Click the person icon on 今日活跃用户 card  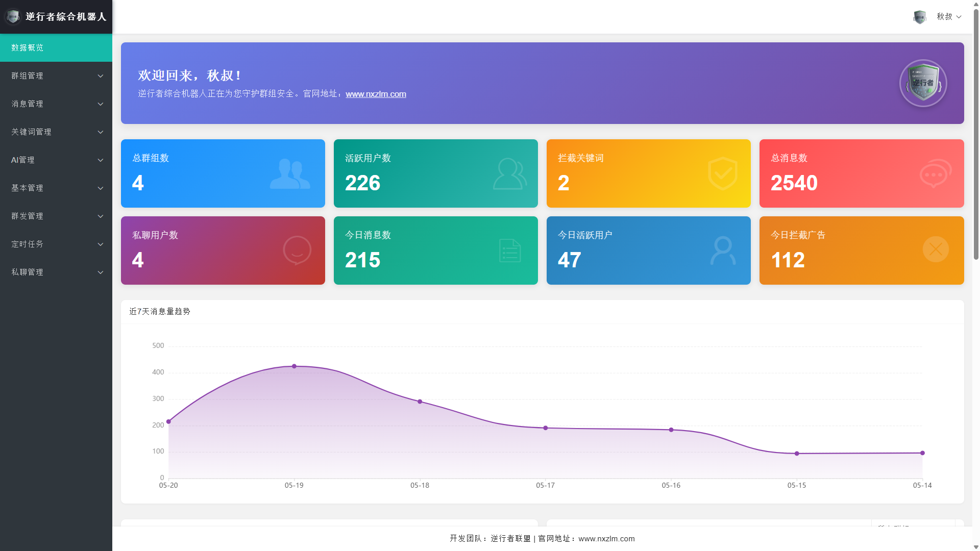pos(723,250)
